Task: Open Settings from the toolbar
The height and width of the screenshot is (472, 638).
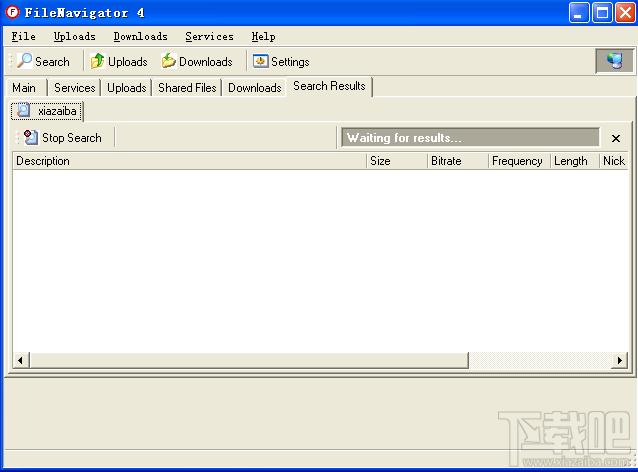Action: coord(281,61)
